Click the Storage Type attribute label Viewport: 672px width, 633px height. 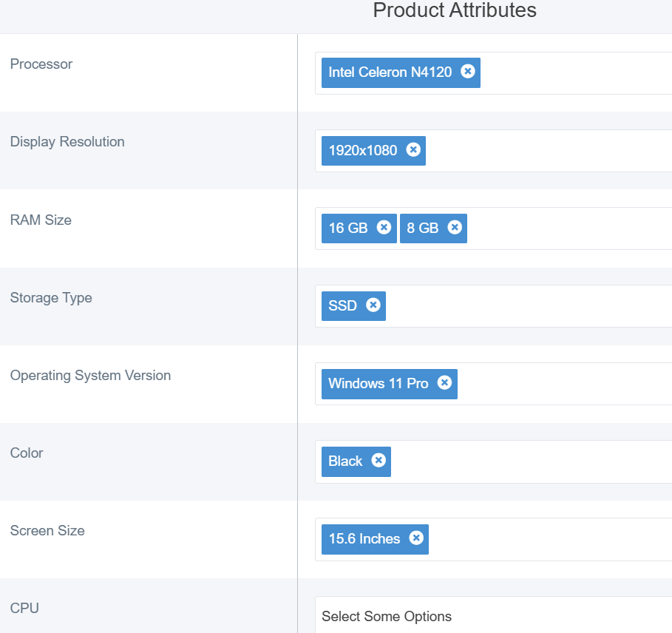coord(51,298)
